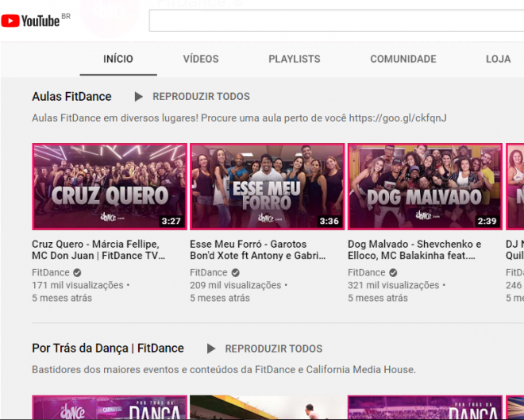Viewport: 524px width, 420px height.
Task: Open the Aulas FitDance playlist title
Action: pos(71,97)
